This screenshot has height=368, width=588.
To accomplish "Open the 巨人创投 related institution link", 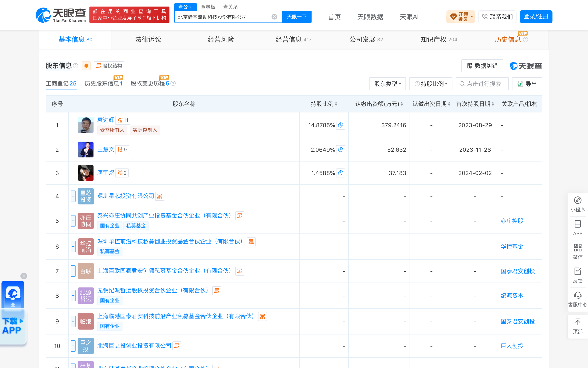I will [512, 346].
